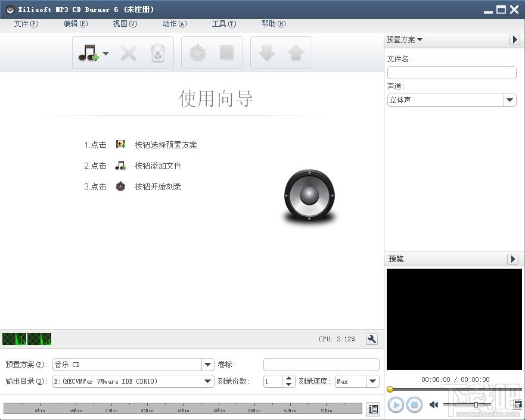
Task: Open the 输出目录 drive dropdown
Action: point(133,381)
